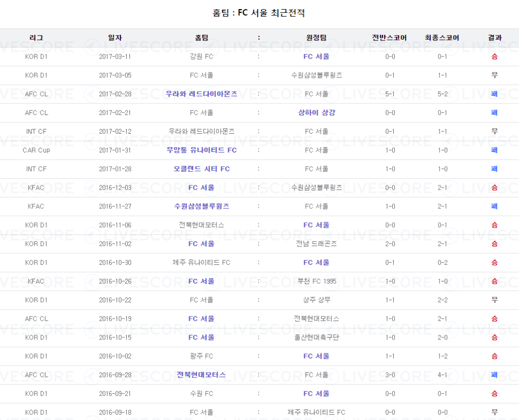Click CAR Cup league cell

36,150
